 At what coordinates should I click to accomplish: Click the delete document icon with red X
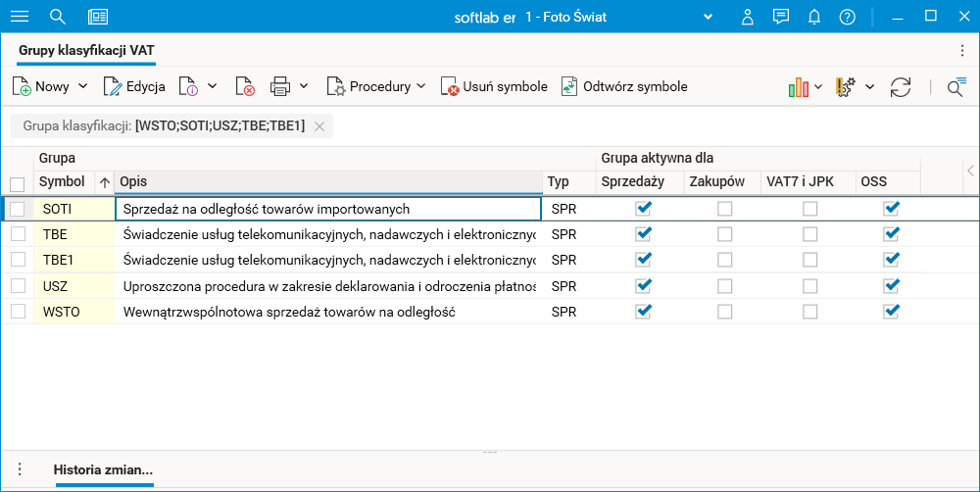click(x=245, y=87)
